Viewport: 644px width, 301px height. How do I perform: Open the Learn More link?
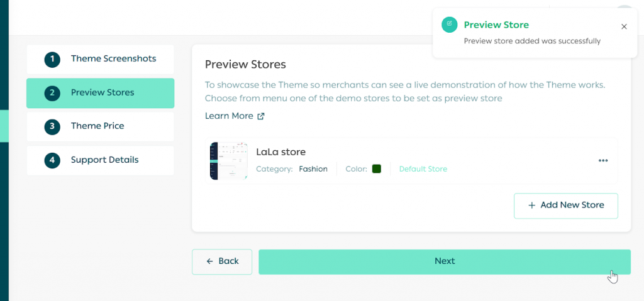(229, 116)
